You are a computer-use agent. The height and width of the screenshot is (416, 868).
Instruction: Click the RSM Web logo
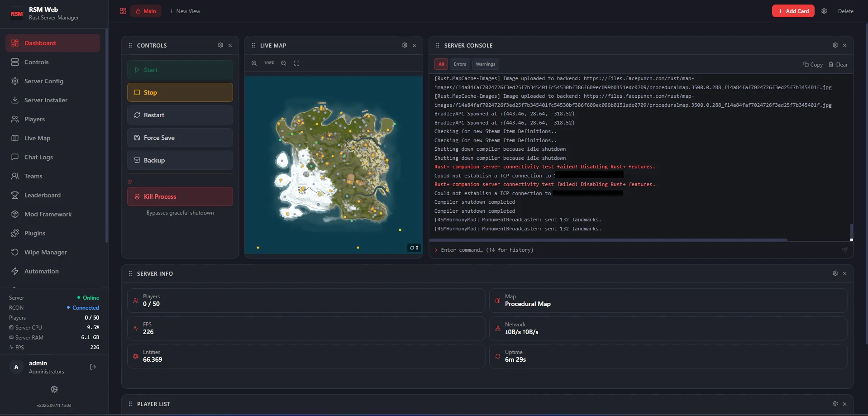coord(17,14)
